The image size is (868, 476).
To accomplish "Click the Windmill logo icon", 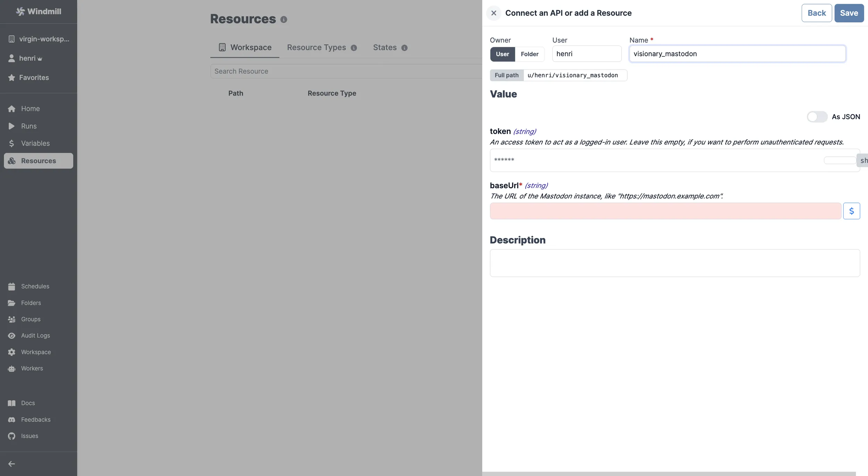I will (x=20, y=11).
